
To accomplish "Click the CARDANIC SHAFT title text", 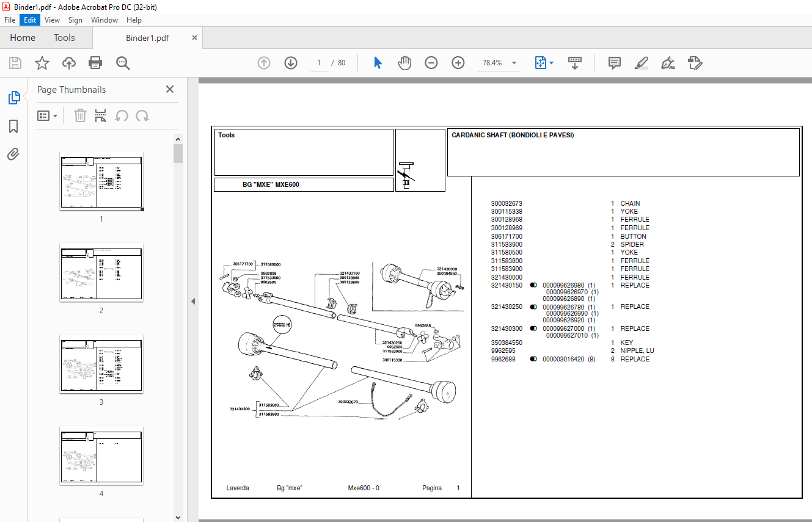I will [513, 136].
